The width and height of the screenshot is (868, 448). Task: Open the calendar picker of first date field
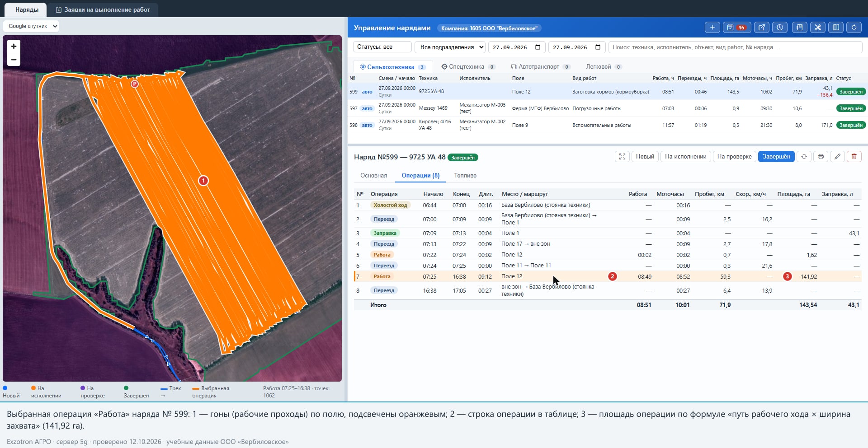pos(538,47)
